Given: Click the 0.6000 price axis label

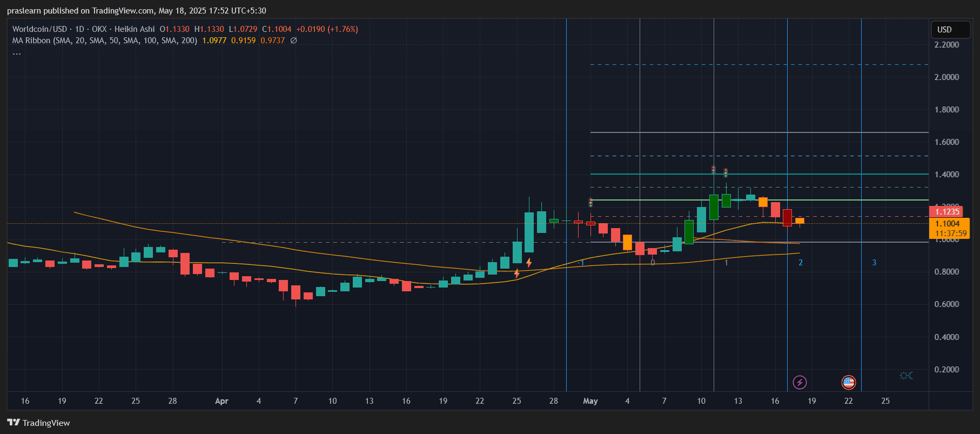Looking at the screenshot, I should 947,304.
